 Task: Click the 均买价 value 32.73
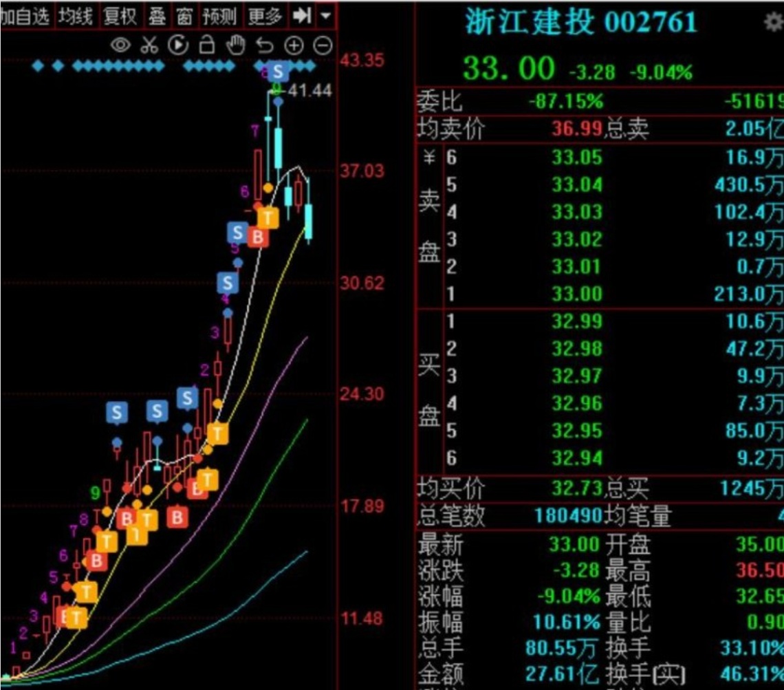[x=576, y=488]
